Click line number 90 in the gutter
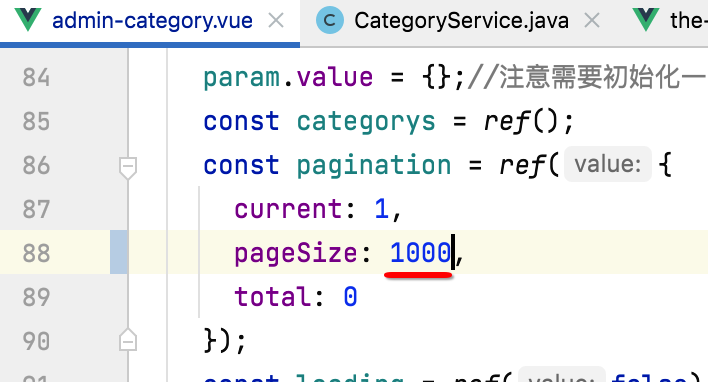This screenshot has width=708, height=382. (x=36, y=341)
